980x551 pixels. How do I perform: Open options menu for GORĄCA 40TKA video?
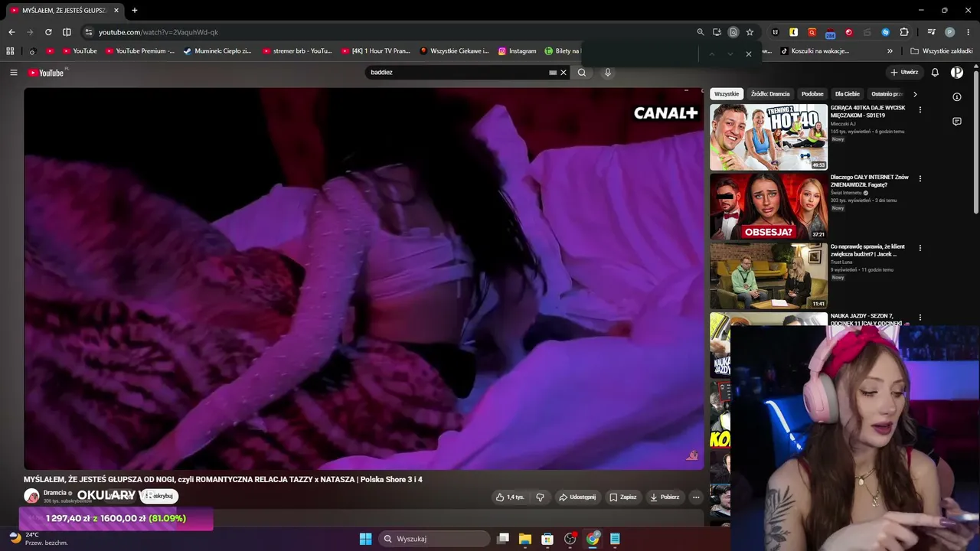(920, 109)
